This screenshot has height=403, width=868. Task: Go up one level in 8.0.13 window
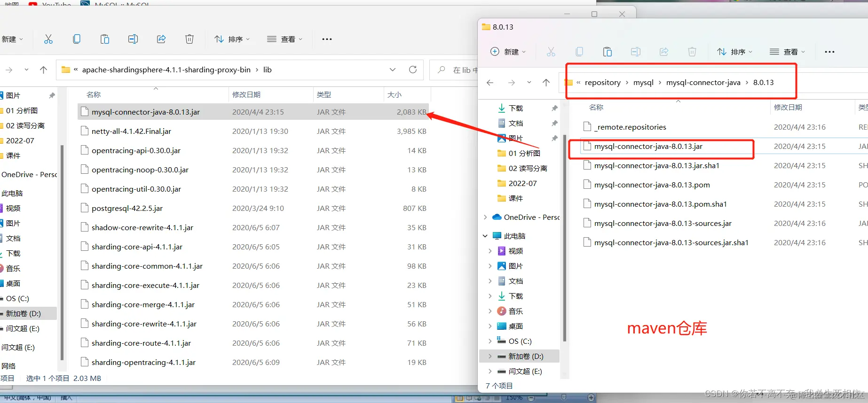pyautogui.click(x=546, y=83)
